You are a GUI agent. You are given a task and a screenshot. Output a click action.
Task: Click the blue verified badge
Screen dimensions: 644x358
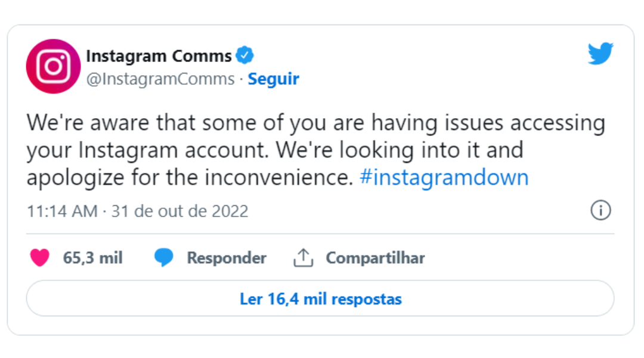pos(244,56)
